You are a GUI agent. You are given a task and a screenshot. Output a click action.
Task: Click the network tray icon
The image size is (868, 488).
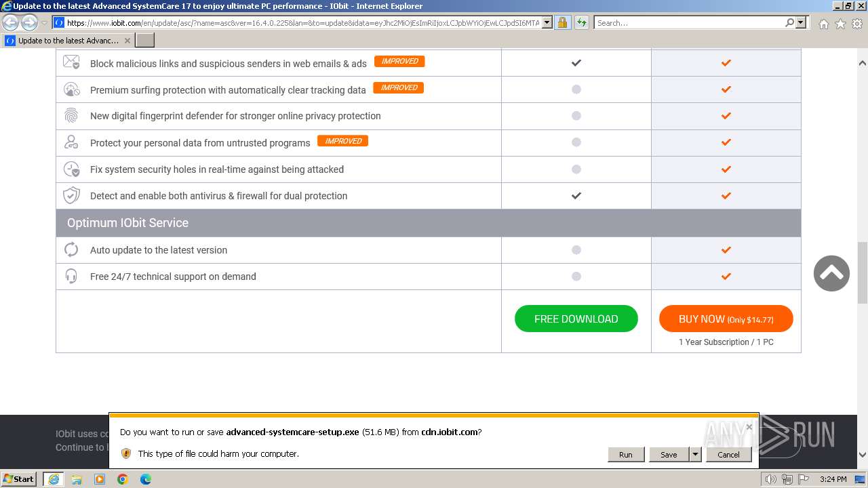(x=787, y=479)
